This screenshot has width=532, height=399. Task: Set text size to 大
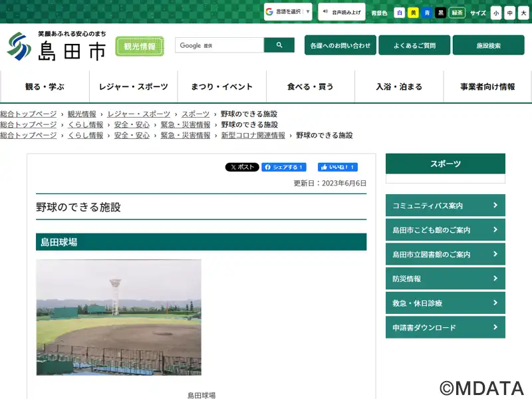(523, 13)
